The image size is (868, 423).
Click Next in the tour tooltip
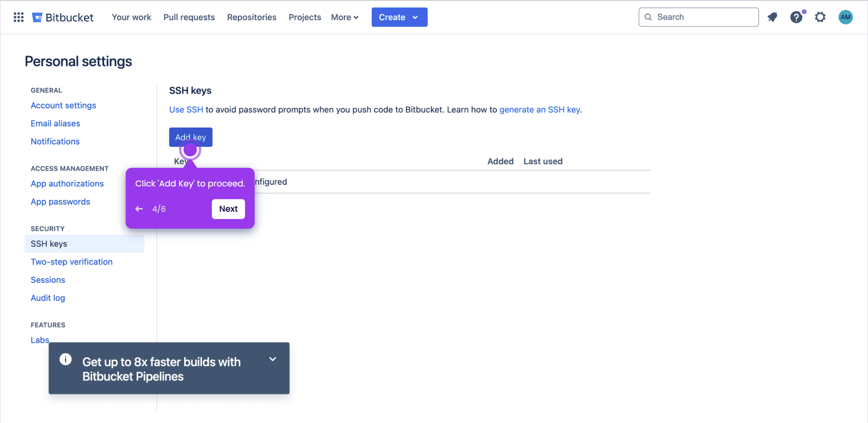(x=228, y=209)
